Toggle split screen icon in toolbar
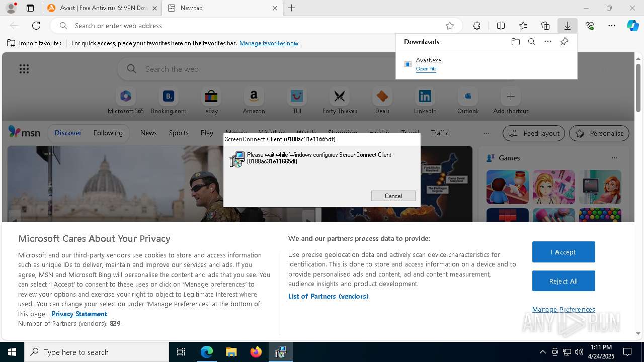 [501, 26]
